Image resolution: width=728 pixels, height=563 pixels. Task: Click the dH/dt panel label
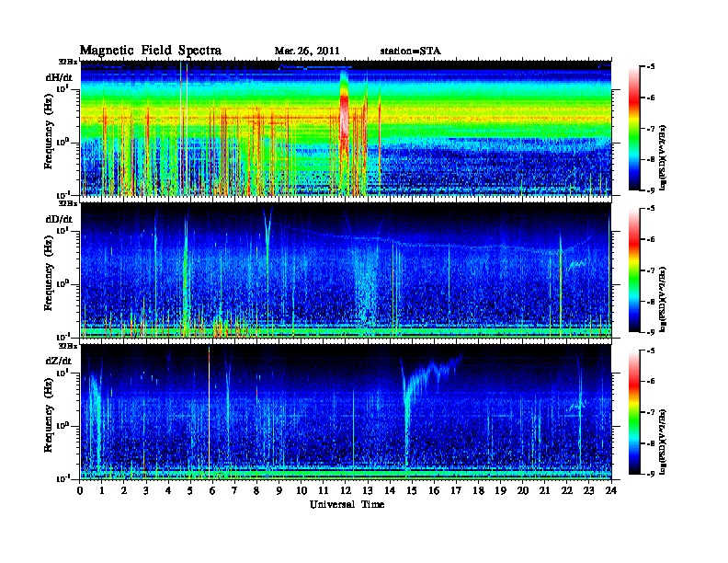click(59, 77)
